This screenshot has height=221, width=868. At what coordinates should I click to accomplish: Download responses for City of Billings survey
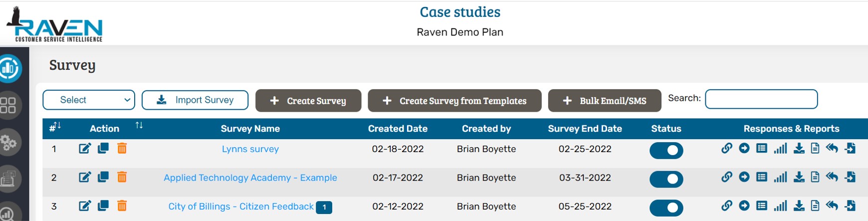(x=799, y=205)
